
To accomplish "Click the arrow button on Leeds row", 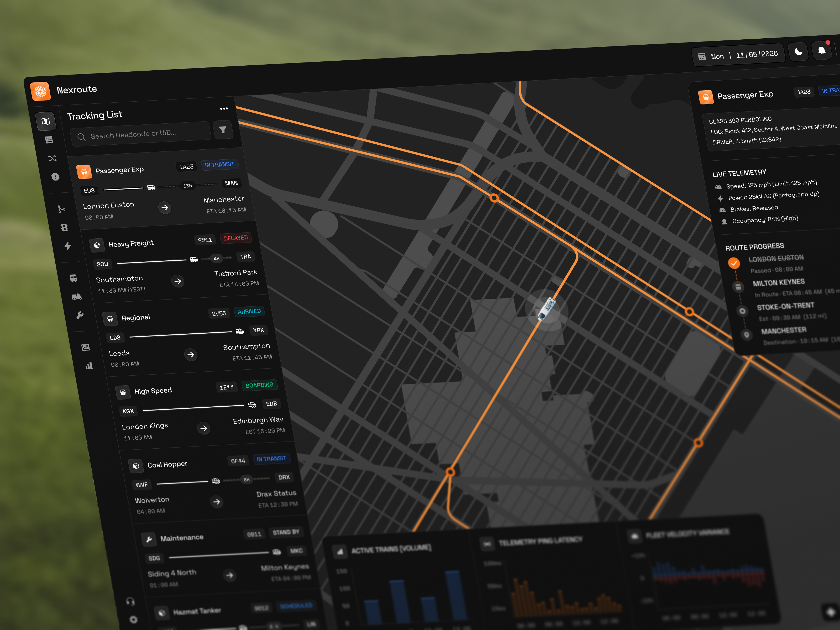I will pos(191,355).
